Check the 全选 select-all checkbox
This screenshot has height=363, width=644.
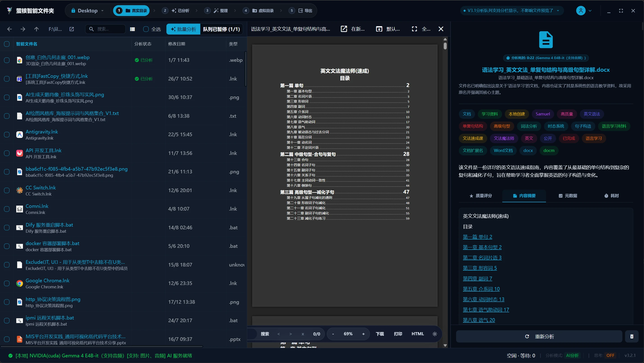pos(146,29)
